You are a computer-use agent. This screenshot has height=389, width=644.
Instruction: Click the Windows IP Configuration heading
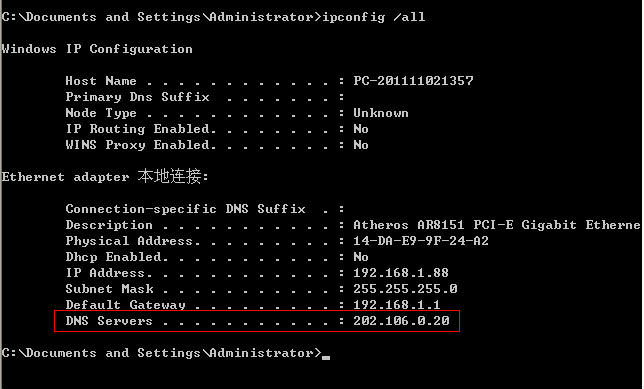point(97,49)
